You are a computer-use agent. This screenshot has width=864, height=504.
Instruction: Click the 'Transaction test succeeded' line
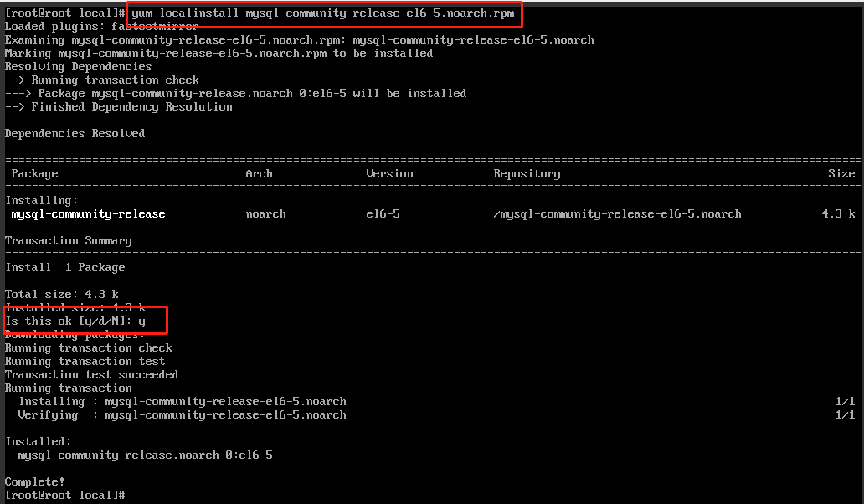91,375
